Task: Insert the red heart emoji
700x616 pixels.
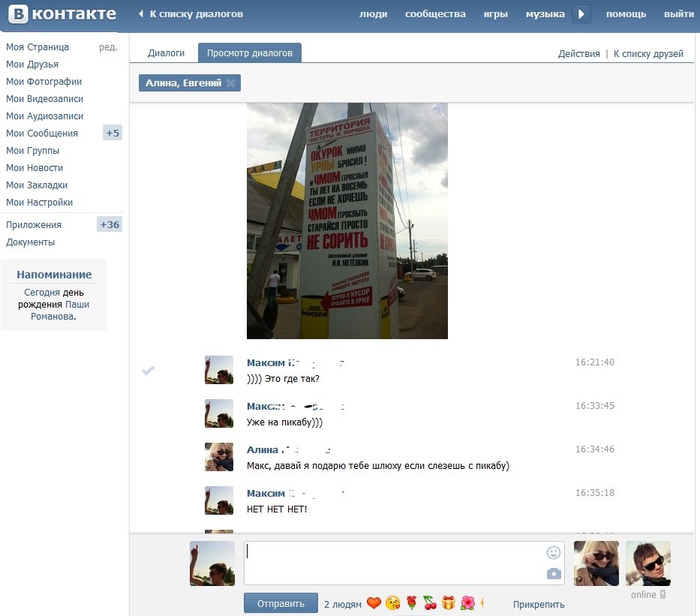Action: click(x=374, y=603)
